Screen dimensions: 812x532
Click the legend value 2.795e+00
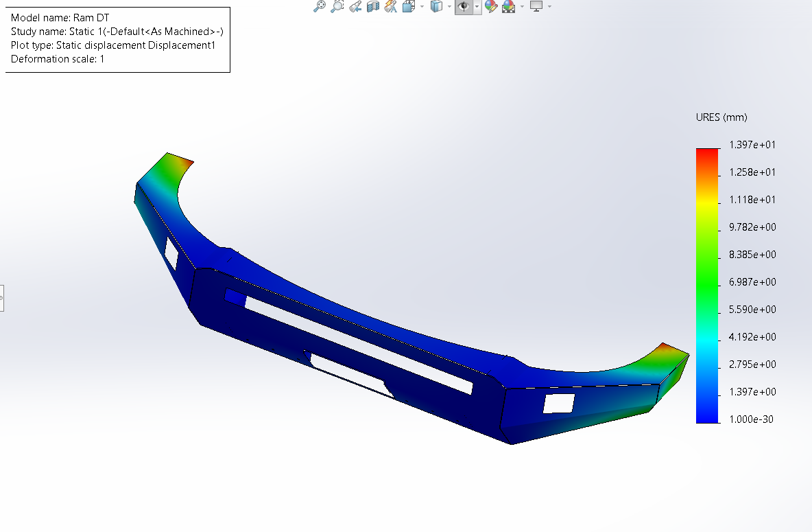[752, 365]
